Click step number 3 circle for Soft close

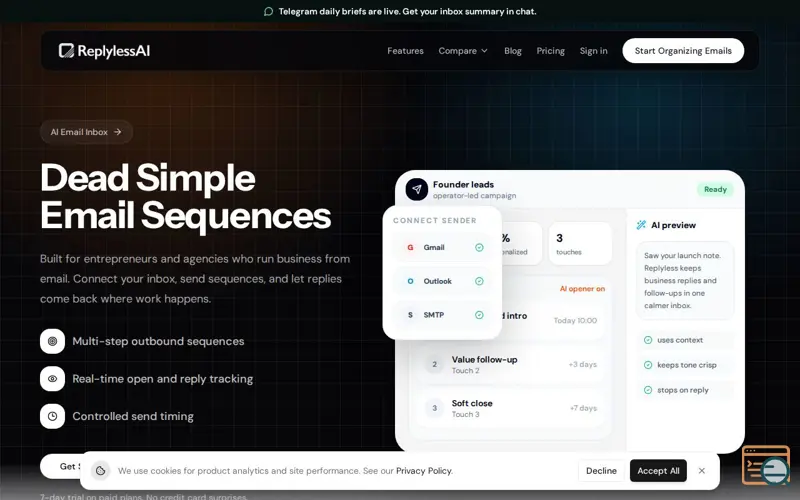pos(435,408)
